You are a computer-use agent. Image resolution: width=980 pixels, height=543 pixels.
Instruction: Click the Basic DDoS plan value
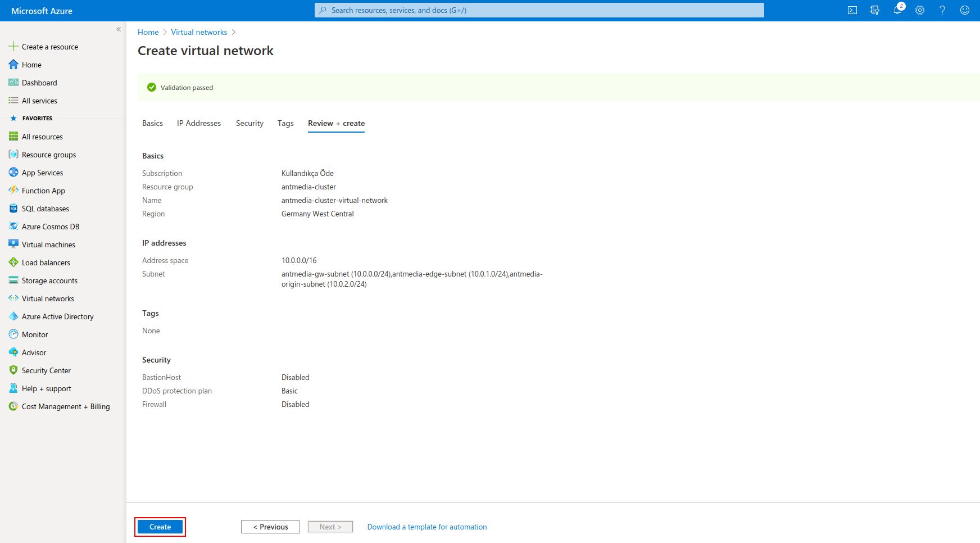pos(289,391)
